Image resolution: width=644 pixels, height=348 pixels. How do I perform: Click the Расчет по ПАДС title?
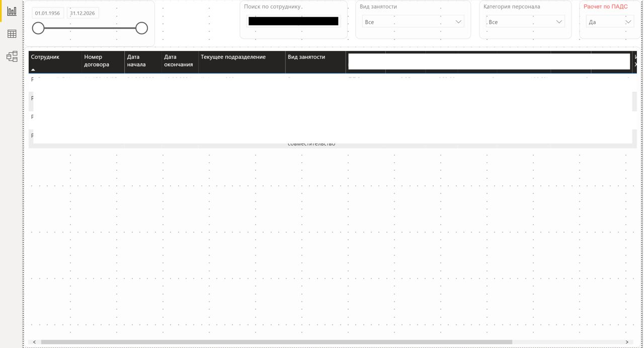point(606,7)
